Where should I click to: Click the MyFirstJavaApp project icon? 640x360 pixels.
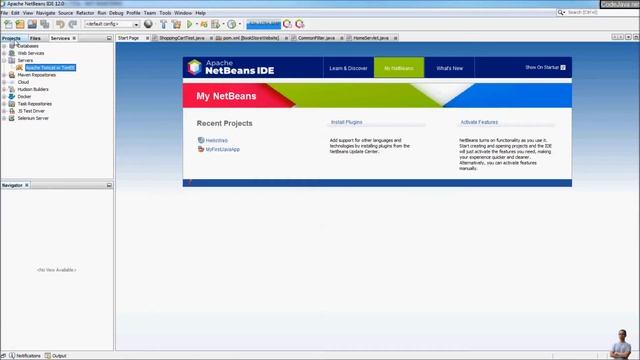click(201, 149)
